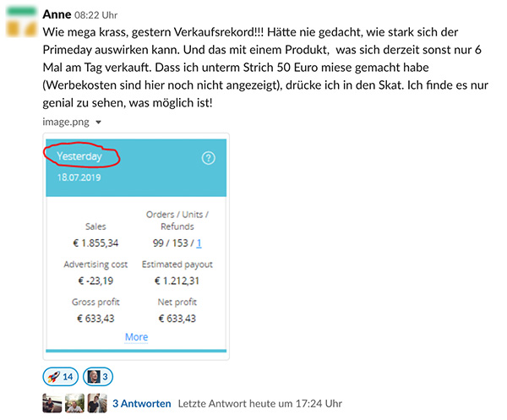
Task: Toggle the rocket emoji reaction
Action: pyautogui.click(x=61, y=377)
